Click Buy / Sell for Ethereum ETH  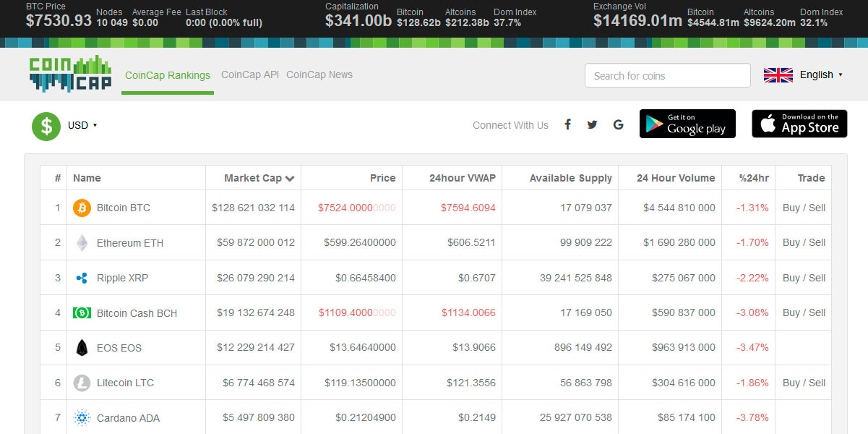tap(804, 242)
